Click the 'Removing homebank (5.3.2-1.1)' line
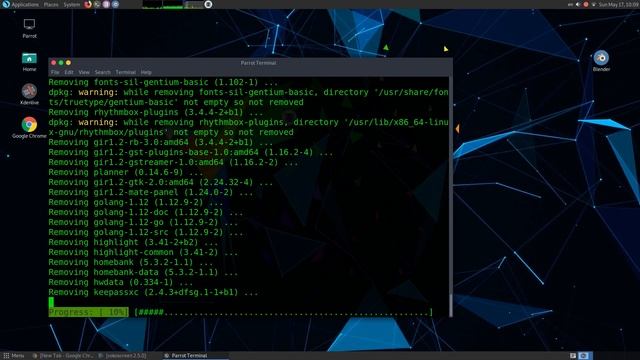 [x=131, y=262]
